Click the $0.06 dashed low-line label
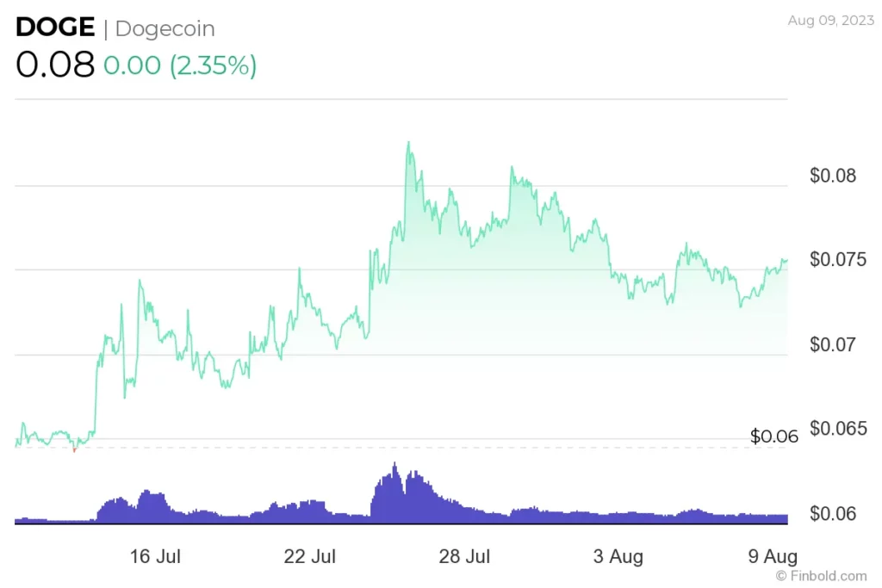The height and width of the screenshot is (588, 882). click(774, 436)
